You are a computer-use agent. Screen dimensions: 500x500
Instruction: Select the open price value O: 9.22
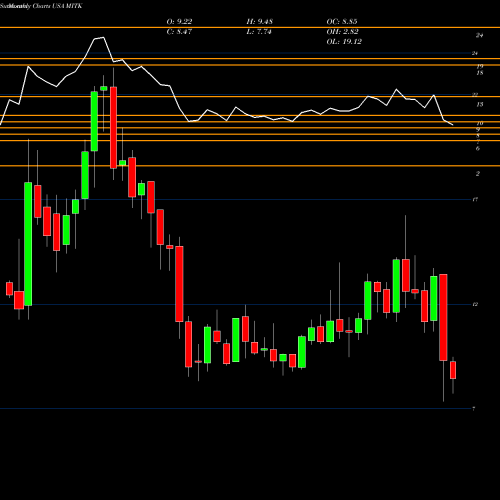coord(179,22)
